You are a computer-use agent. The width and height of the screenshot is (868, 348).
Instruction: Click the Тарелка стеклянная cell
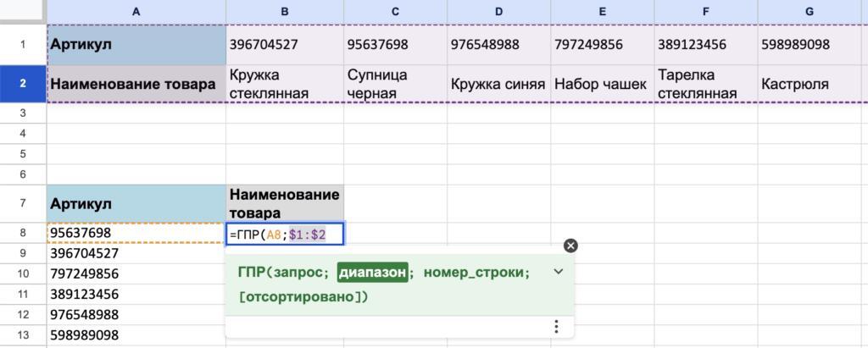pos(706,84)
